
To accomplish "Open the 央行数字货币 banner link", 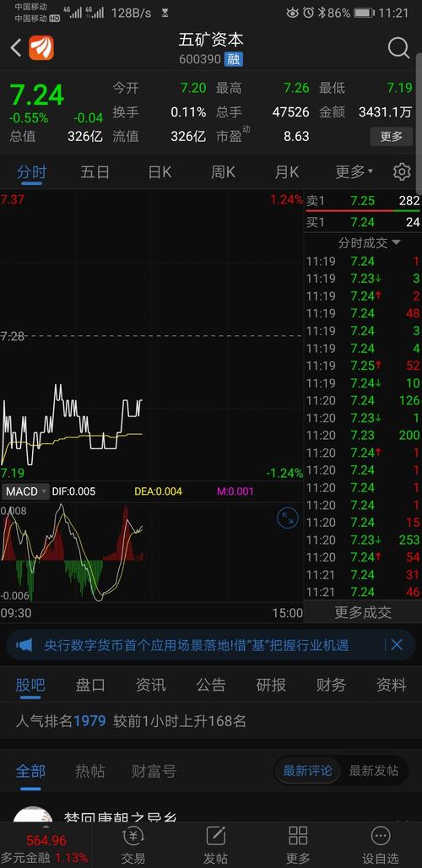I will click(x=197, y=645).
